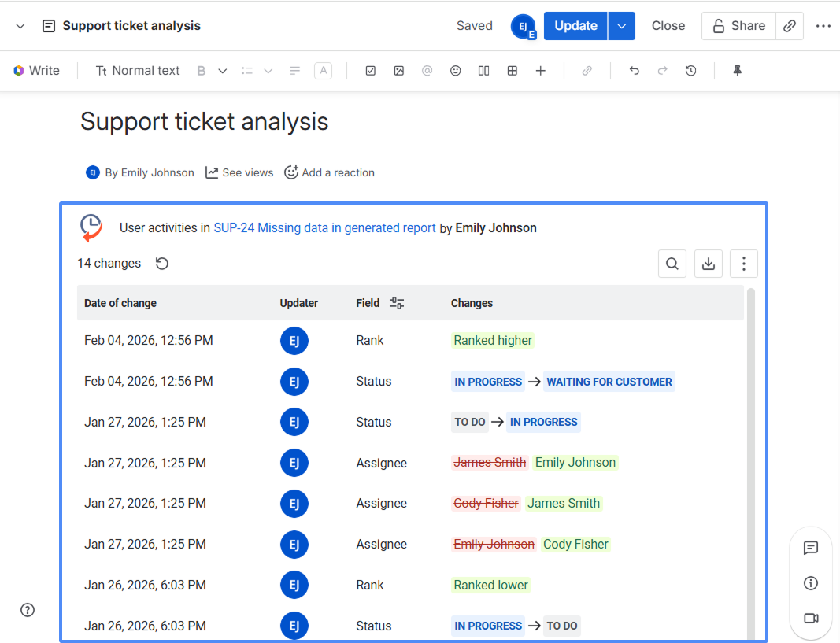Open the page's more actions ellipsis menu
Image resolution: width=840 pixels, height=643 pixels.
[x=823, y=26]
